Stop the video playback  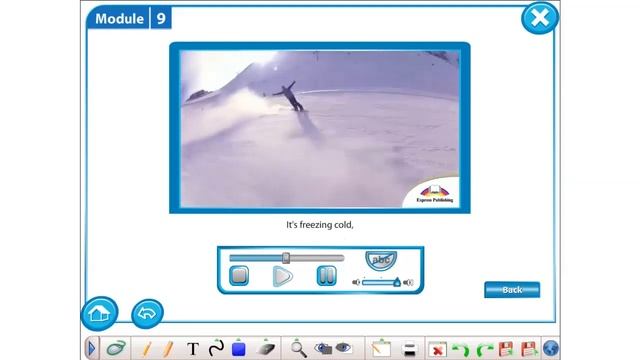point(239,276)
